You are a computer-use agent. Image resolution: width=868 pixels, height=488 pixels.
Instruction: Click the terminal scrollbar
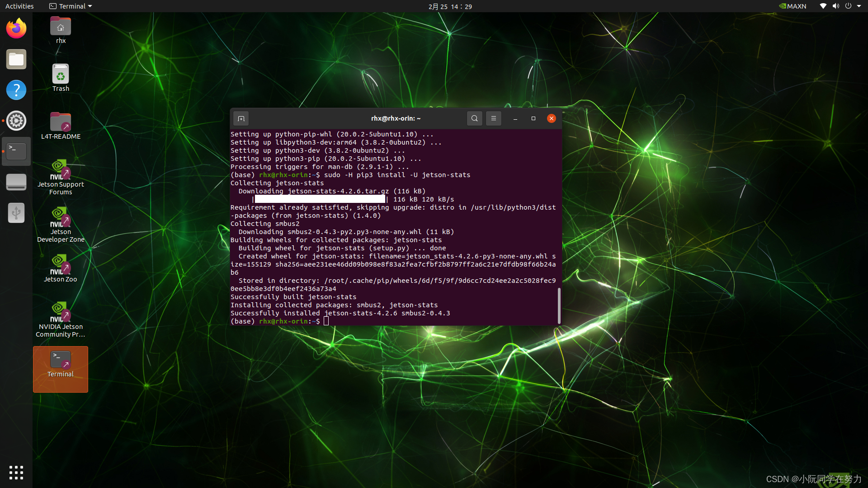click(x=559, y=305)
